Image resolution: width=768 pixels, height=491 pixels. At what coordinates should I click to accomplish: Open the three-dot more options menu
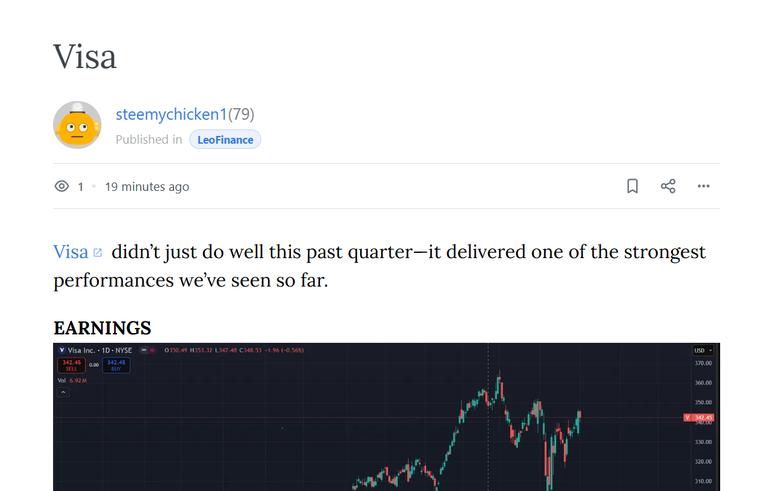(x=703, y=186)
